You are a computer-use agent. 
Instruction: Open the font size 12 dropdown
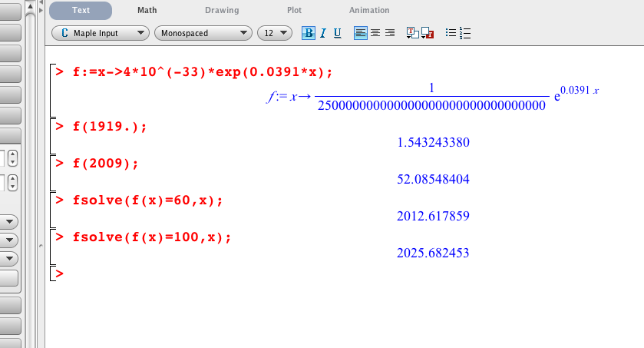pyautogui.click(x=275, y=33)
